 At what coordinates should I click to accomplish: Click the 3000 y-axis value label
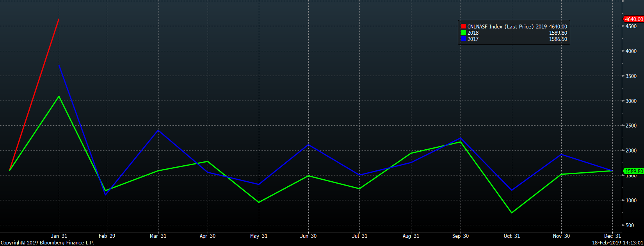coord(631,101)
